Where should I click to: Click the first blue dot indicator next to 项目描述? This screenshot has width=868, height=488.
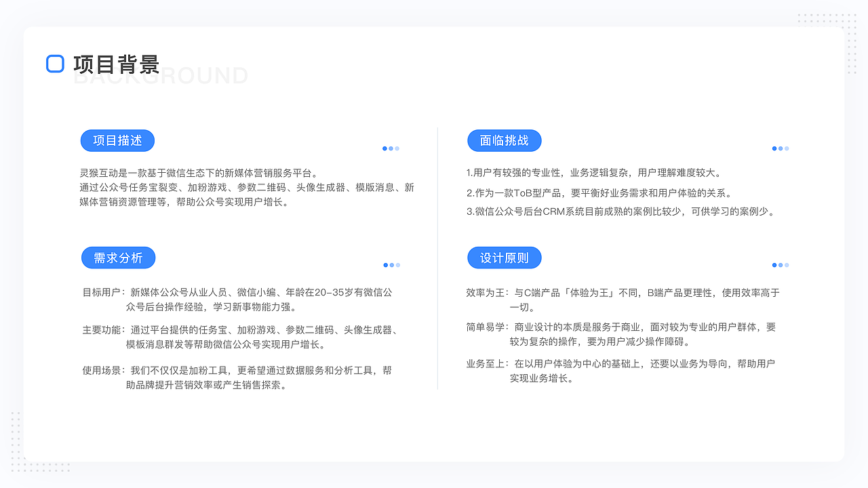385,148
